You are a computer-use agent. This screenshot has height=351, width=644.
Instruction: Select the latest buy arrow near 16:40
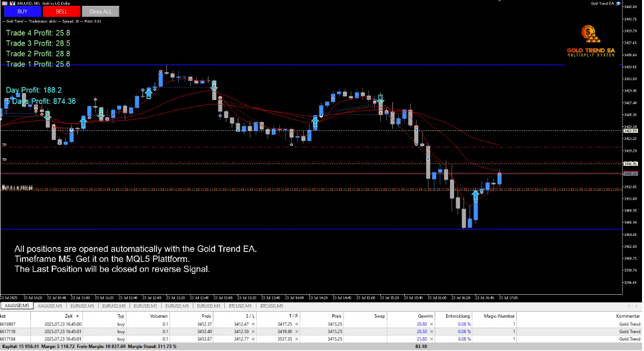click(476, 195)
